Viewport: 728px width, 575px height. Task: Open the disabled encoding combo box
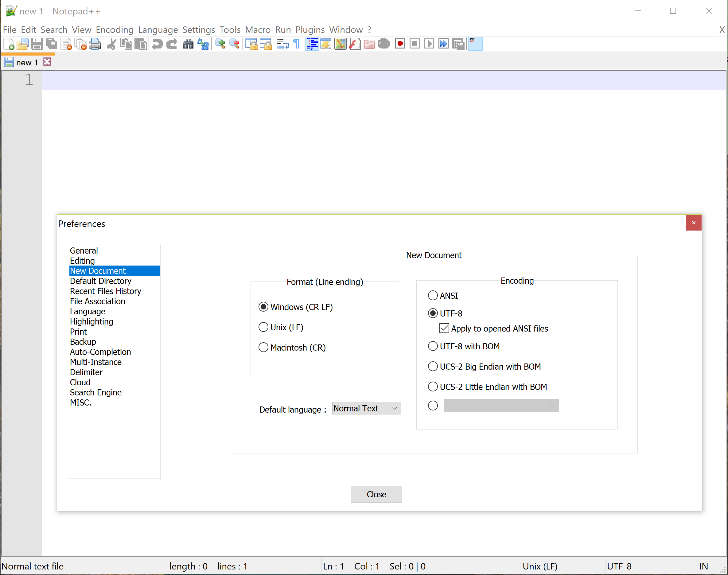tap(501, 406)
